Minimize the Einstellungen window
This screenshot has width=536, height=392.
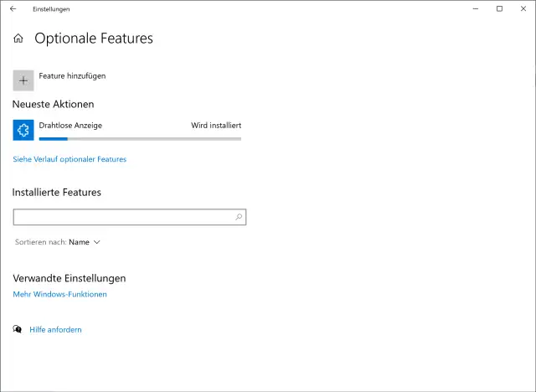[474, 9]
